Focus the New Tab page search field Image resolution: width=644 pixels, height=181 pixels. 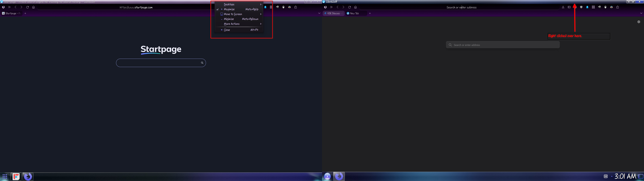[x=503, y=45]
